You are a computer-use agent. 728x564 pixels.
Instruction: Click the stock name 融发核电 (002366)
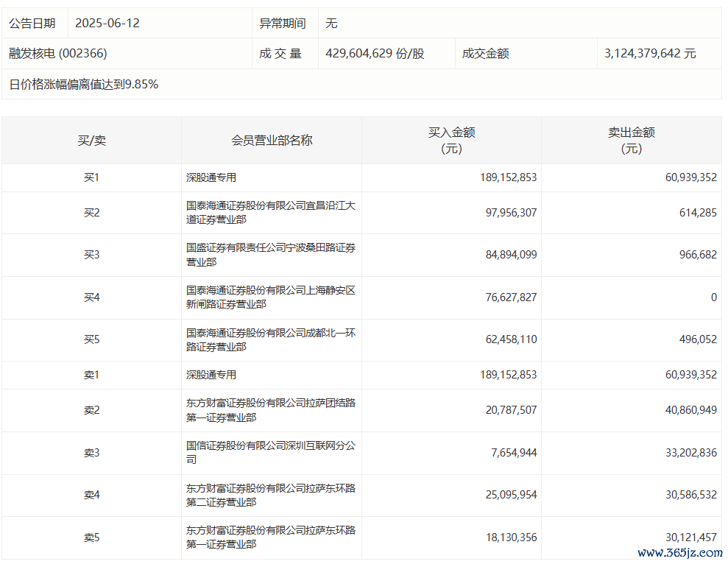58,54
